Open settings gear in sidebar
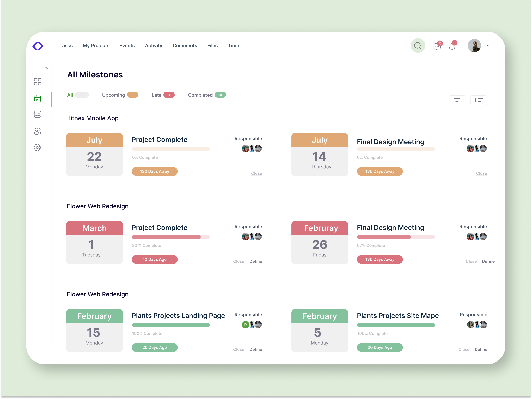 point(37,148)
